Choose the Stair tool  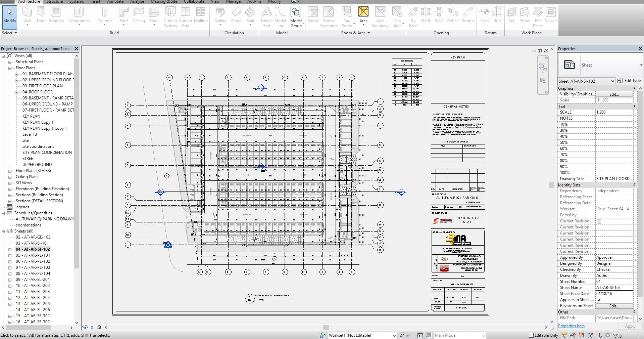click(x=250, y=15)
